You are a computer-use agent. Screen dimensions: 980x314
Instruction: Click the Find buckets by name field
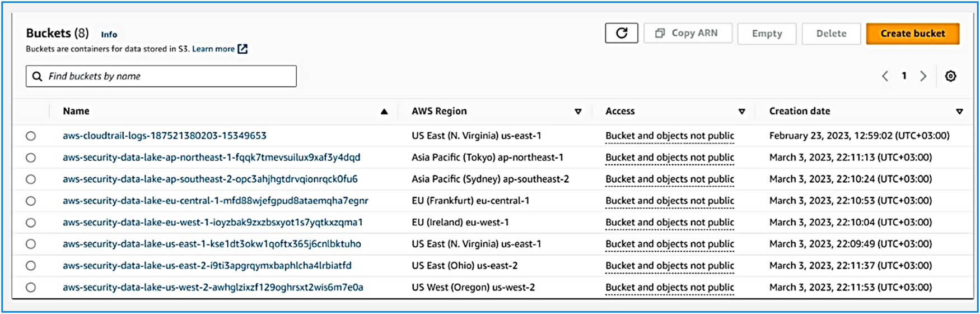pyautogui.click(x=168, y=76)
